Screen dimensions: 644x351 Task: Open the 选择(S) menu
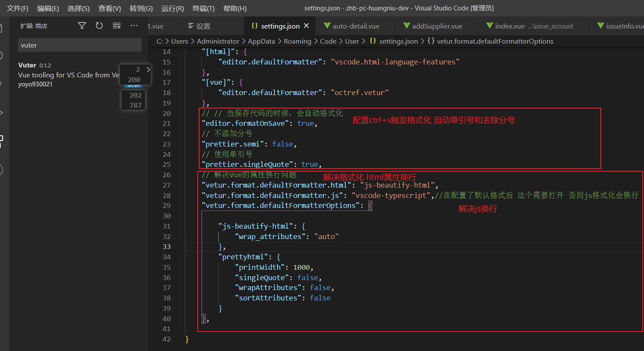(79, 9)
